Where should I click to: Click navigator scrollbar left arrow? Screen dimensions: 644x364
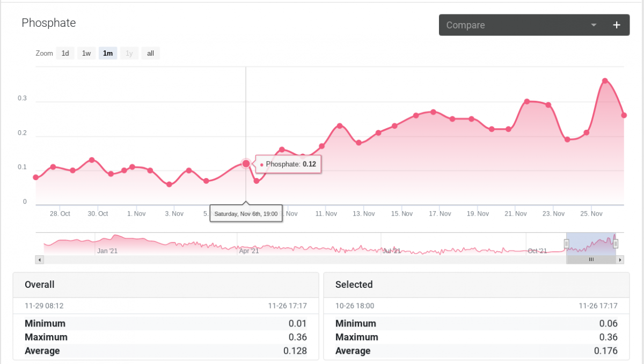(x=39, y=259)
